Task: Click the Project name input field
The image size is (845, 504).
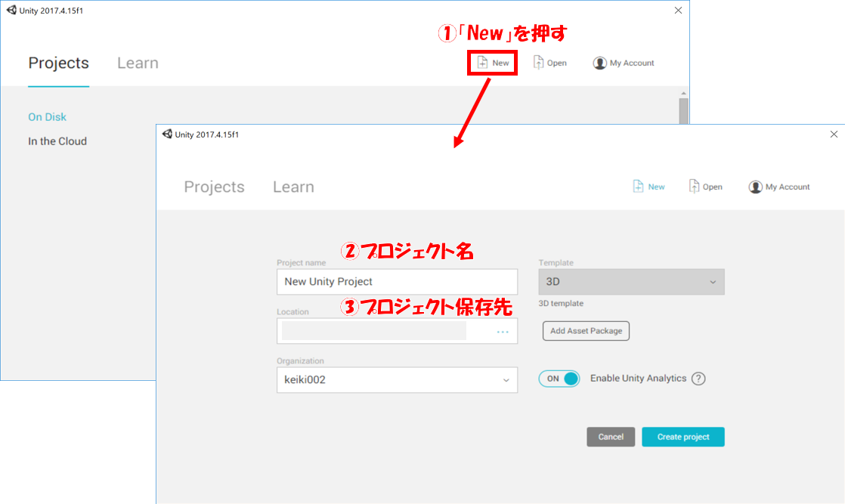Action: pos(397,282)
